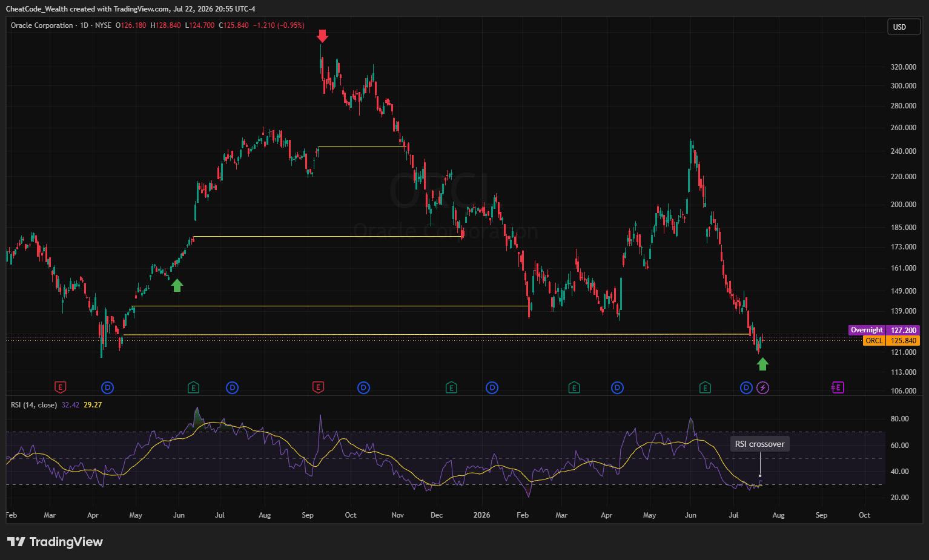This screenshot has height=560, width=929.
Task: Open the dividend marker in April 2026
Action: coord(617,387)
